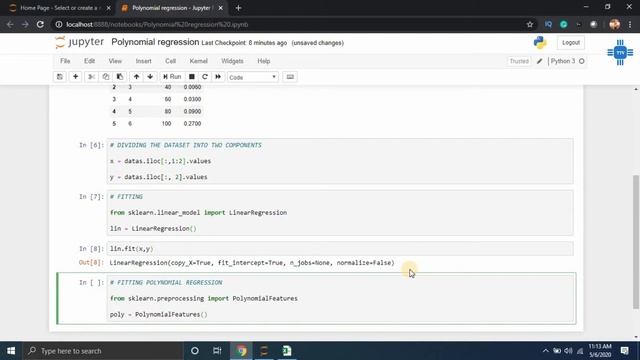The image size is (640, 360).
Task: Go back in browser history
Action: point(10,24)
